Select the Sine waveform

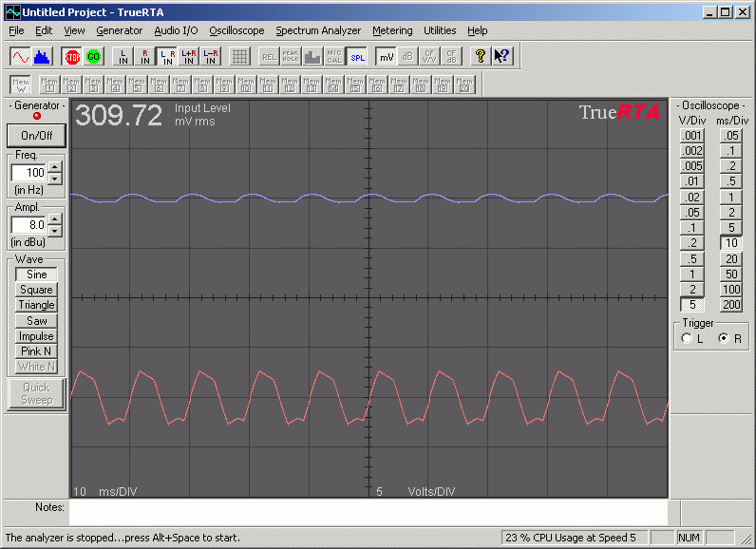point(37,274)
